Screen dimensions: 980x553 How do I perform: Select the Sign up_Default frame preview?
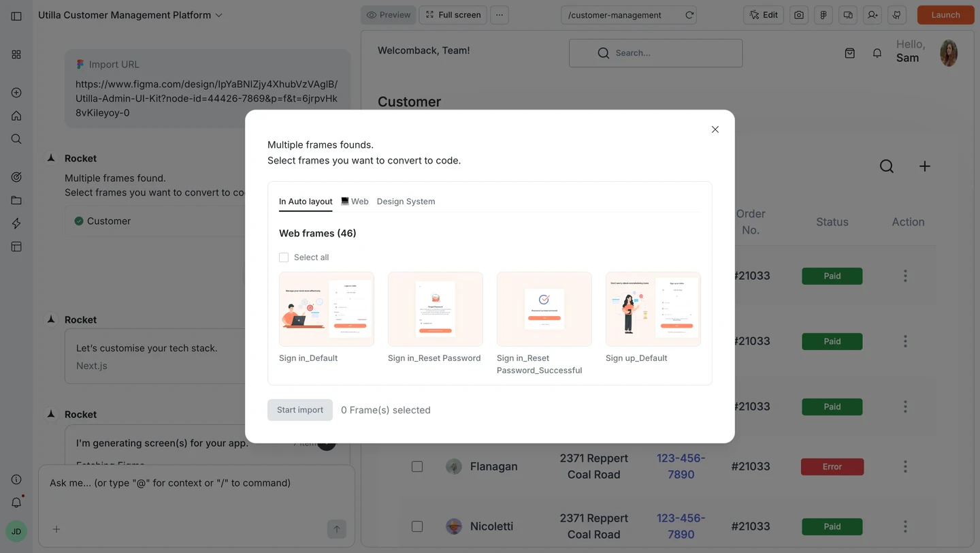[x=653, y=309]
